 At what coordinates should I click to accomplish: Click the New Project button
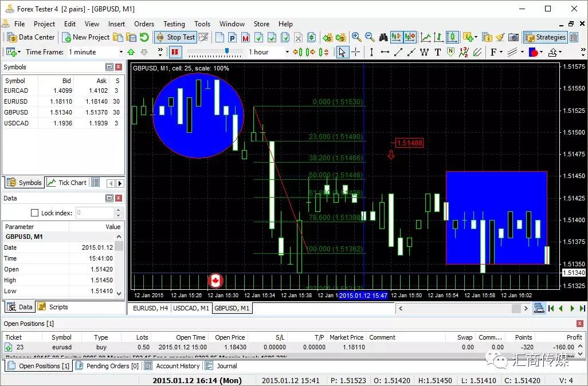coord(86,37)
